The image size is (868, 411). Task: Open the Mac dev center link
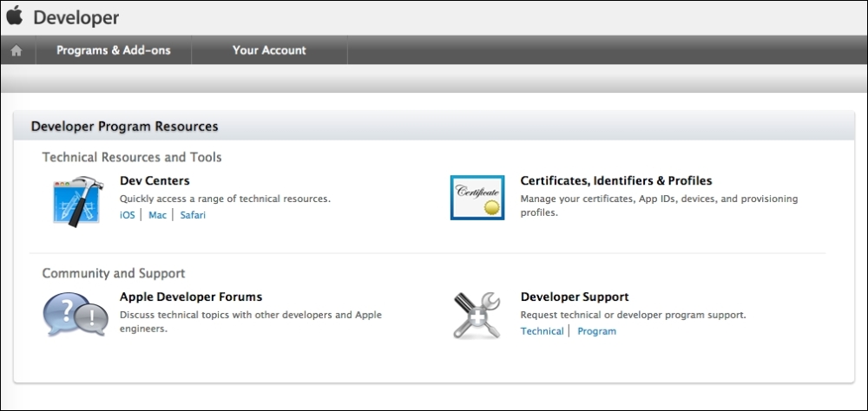point(157,215)
